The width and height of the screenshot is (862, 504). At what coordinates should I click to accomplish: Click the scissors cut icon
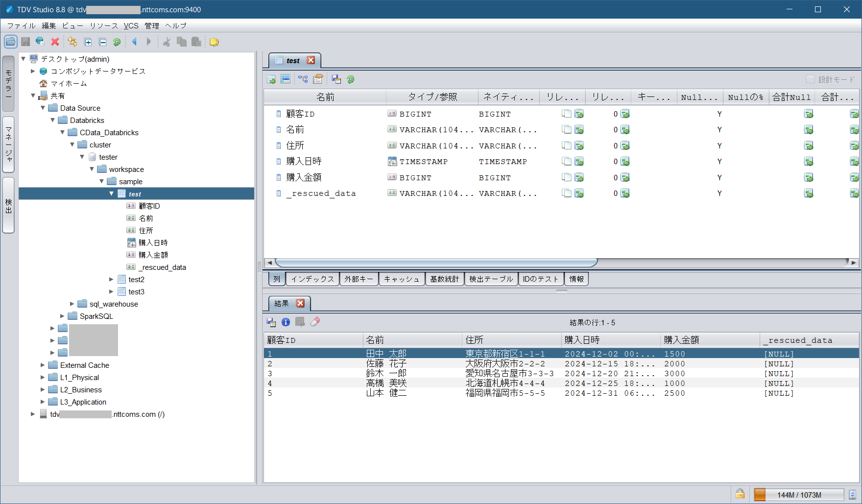click(x=167, y=42)
